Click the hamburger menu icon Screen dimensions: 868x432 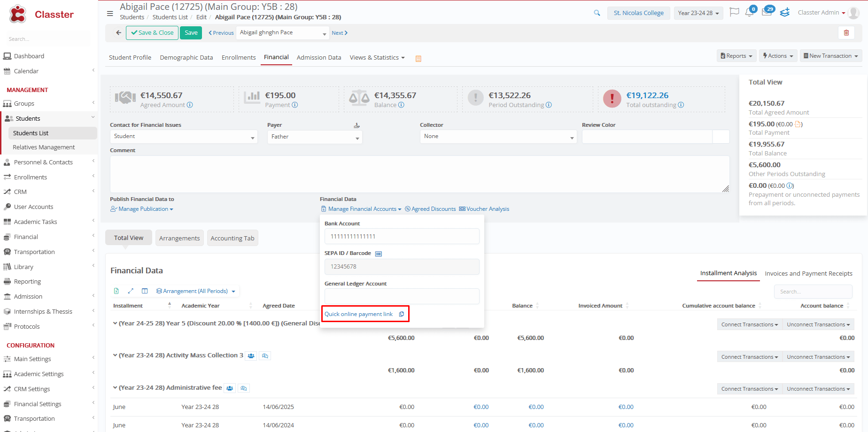coord(110,14)
